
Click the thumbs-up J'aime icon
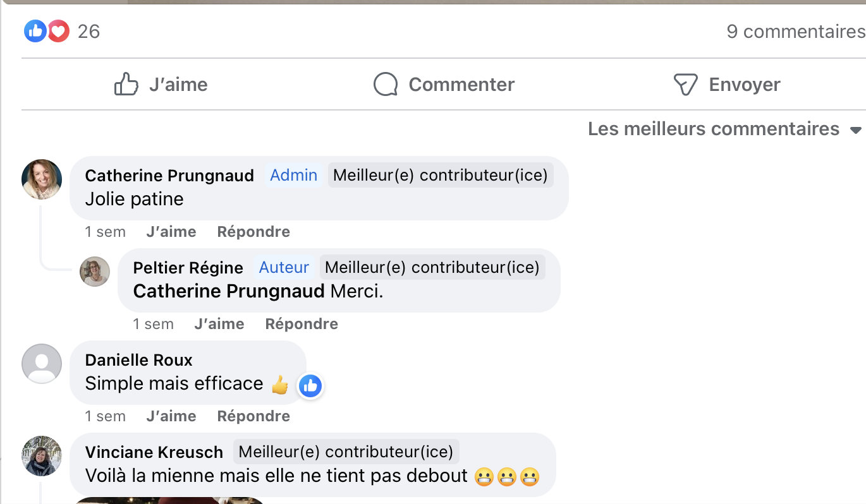point(126,84)
